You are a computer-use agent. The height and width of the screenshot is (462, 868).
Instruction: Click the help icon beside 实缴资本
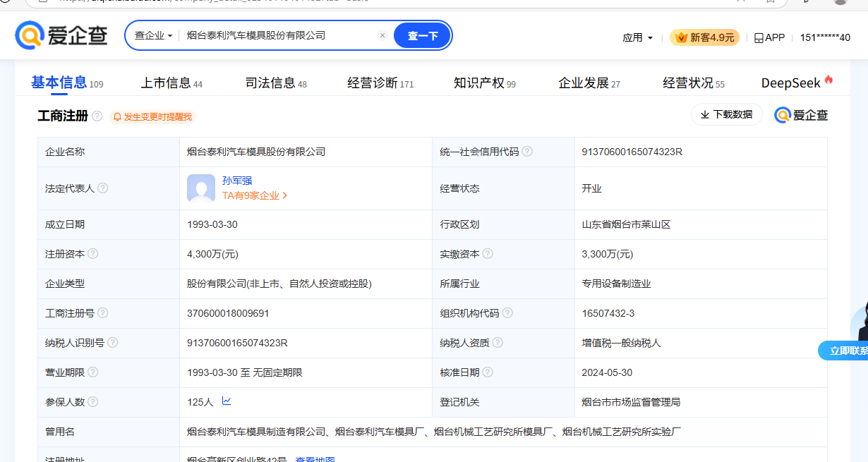(488, 254)
